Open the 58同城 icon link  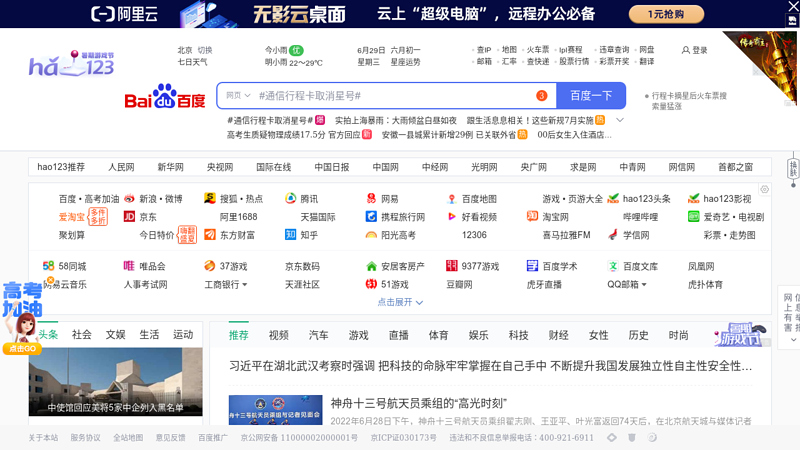(x=48, y=266)
